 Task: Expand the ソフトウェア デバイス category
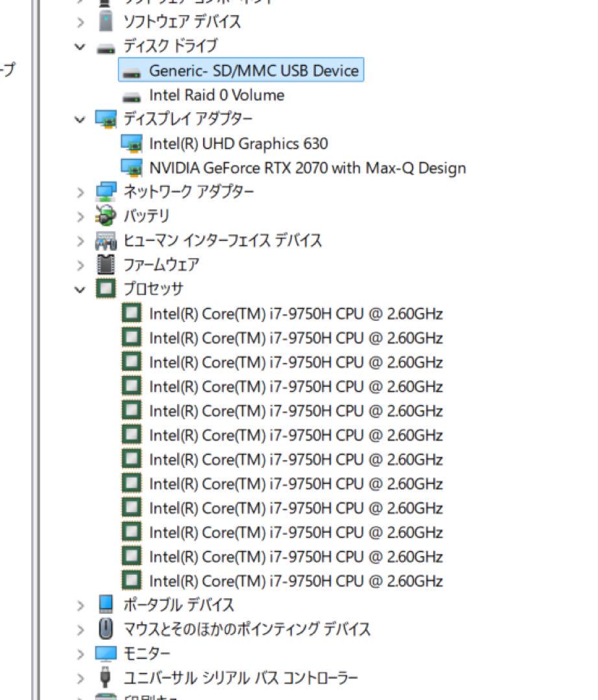coord(80,22)
